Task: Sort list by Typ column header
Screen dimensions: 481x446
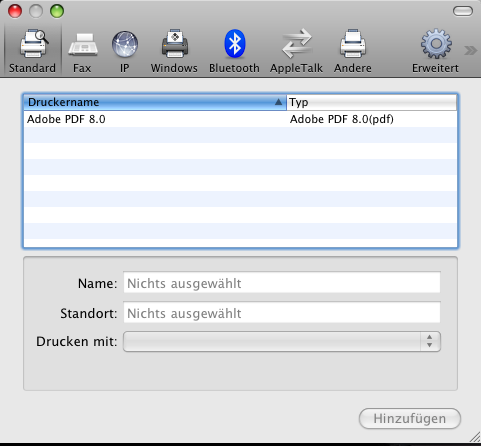Action: point(371,102)
